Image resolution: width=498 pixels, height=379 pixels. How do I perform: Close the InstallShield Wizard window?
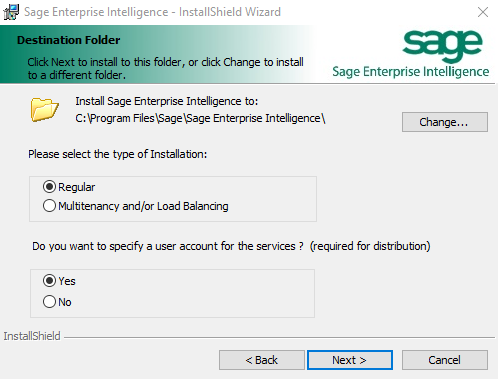[483, 12]
